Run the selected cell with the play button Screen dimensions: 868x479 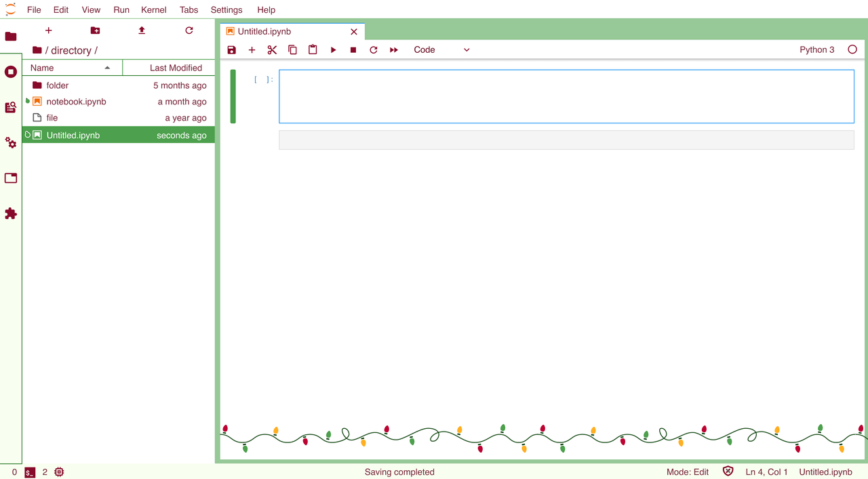pos(333,50)
